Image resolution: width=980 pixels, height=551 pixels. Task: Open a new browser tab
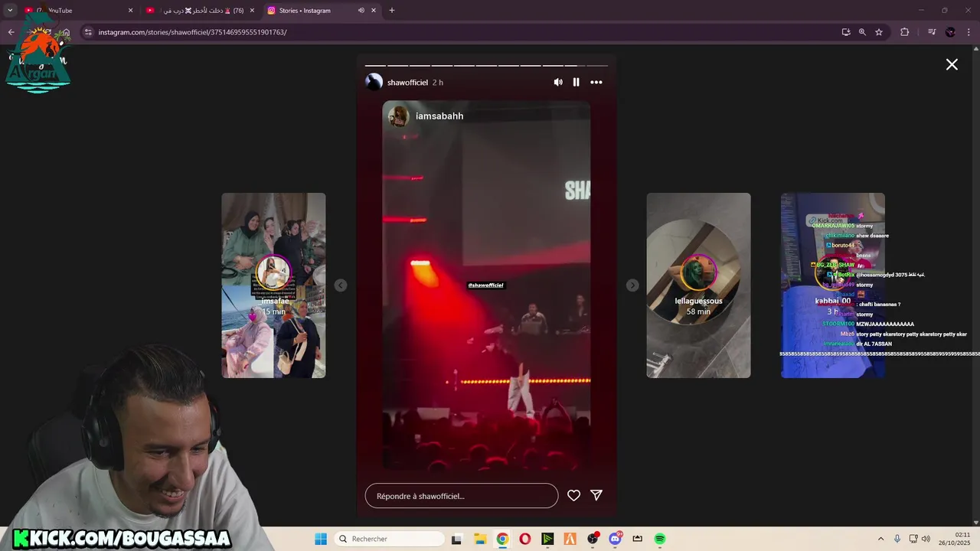tap(392, 11)
